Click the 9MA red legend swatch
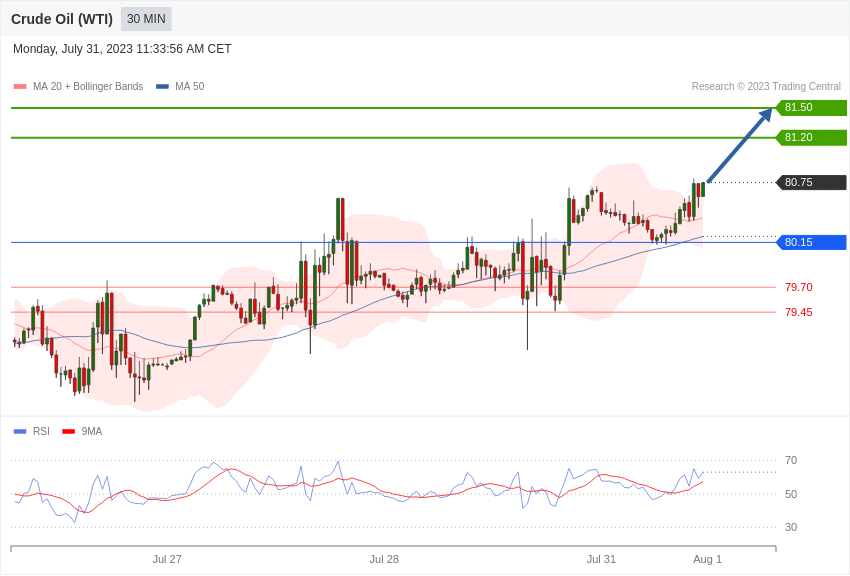 click(x=68, y=432)
